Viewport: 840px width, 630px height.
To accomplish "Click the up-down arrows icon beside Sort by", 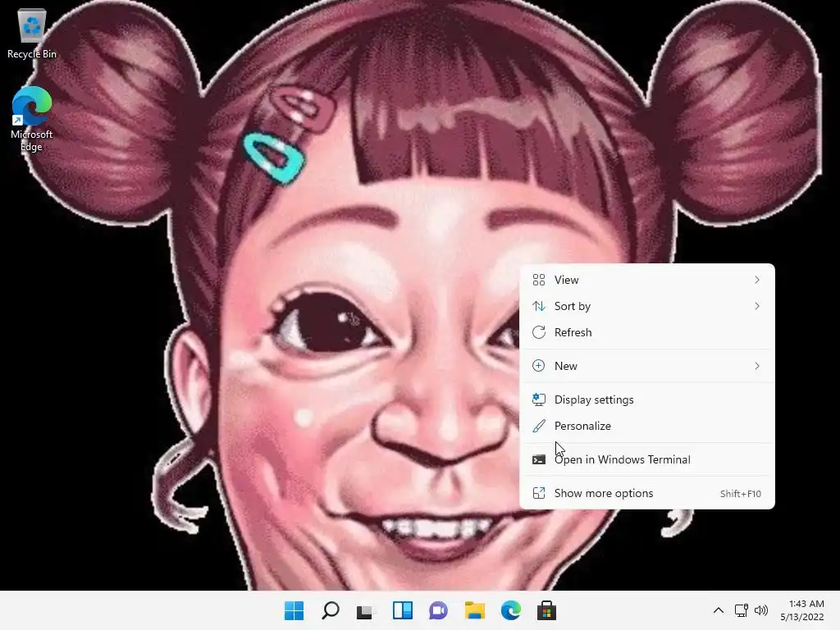I will point(538,306).
